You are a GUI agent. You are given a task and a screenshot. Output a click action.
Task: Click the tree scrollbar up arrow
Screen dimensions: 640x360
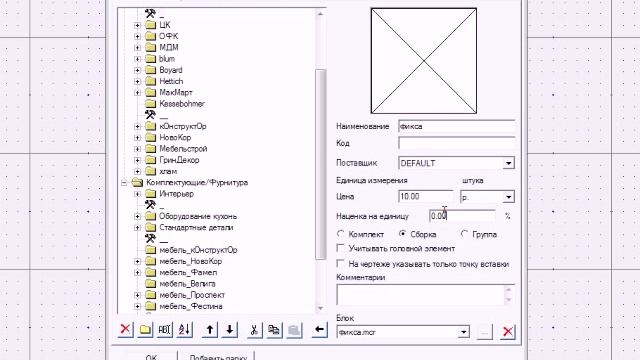coord(320,14)
